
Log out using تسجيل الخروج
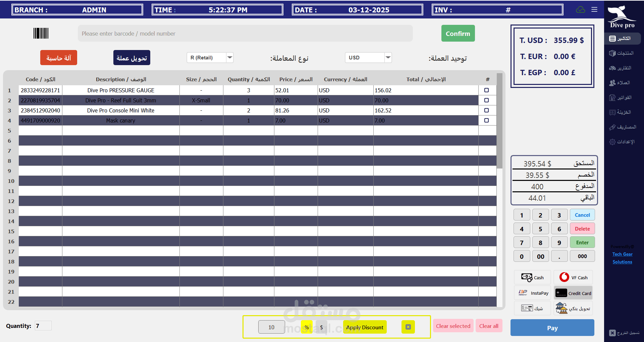[624, 333]
